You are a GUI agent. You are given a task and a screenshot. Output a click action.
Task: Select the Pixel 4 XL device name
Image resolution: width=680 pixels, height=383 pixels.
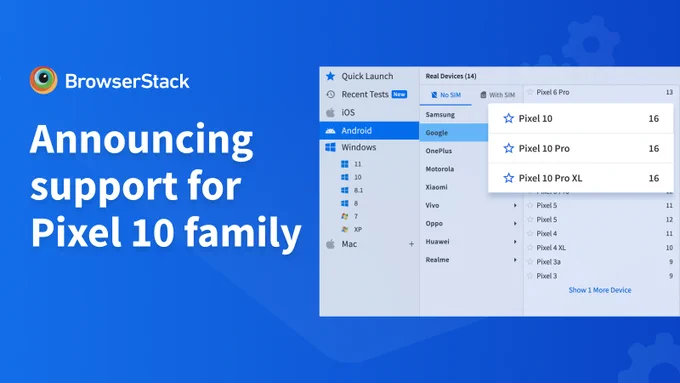[x=551, y=248]
